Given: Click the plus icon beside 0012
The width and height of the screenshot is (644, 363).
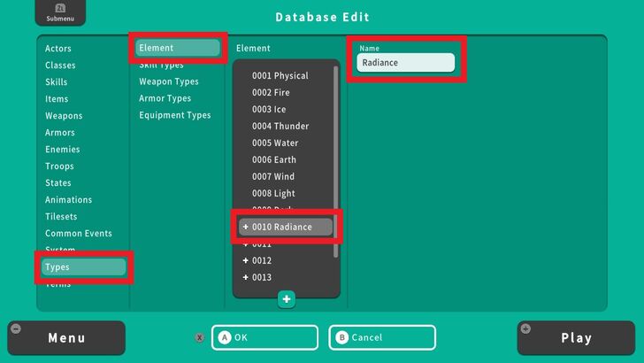Looking at the screenshot, I should [245, 261].
